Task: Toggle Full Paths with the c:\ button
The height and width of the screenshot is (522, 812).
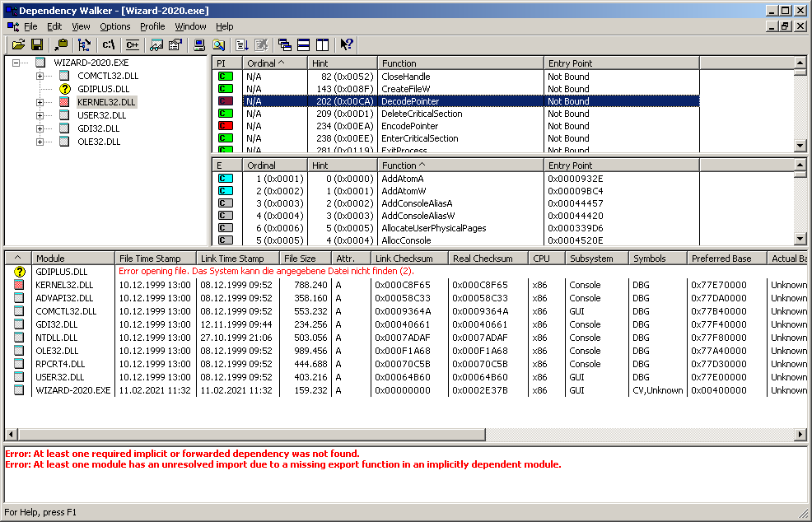Action: [x=108, y=44]
